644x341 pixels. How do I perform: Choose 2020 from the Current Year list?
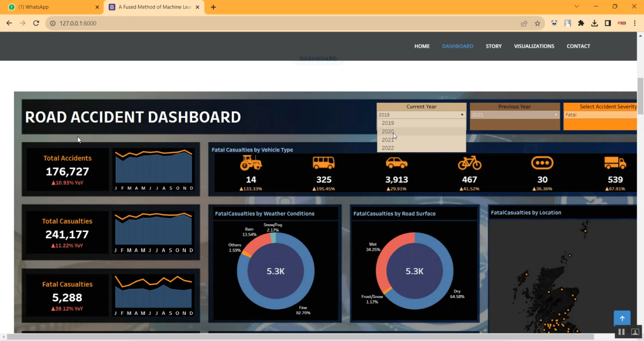pyautogui.click(x=388, y=131)
